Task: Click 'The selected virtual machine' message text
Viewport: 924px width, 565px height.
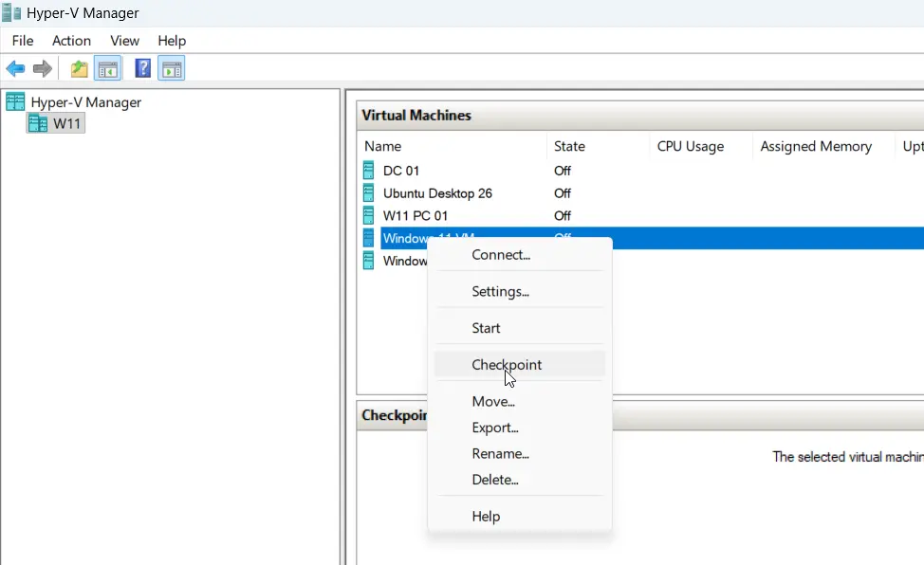Action: (848, 457)
